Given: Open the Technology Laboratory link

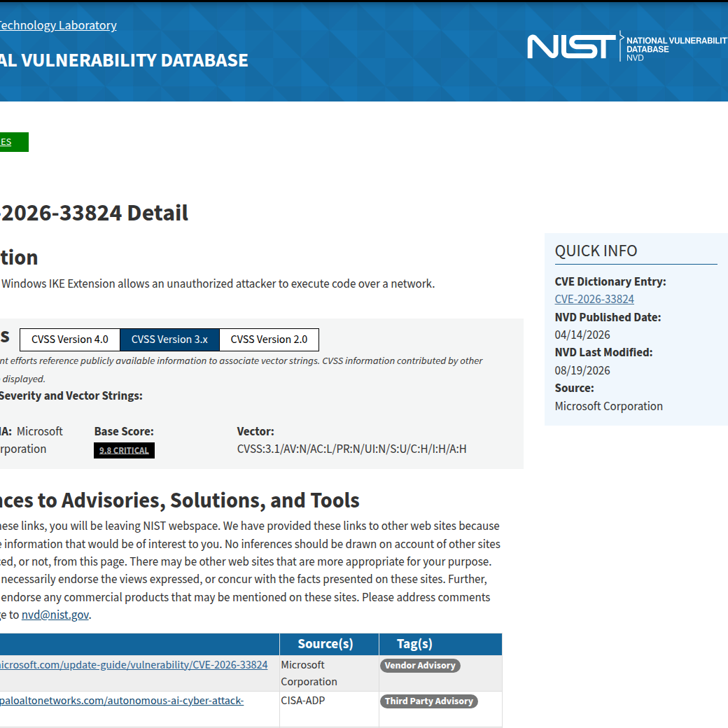Looking at the screenshot, I should click(x=58, y=25).
